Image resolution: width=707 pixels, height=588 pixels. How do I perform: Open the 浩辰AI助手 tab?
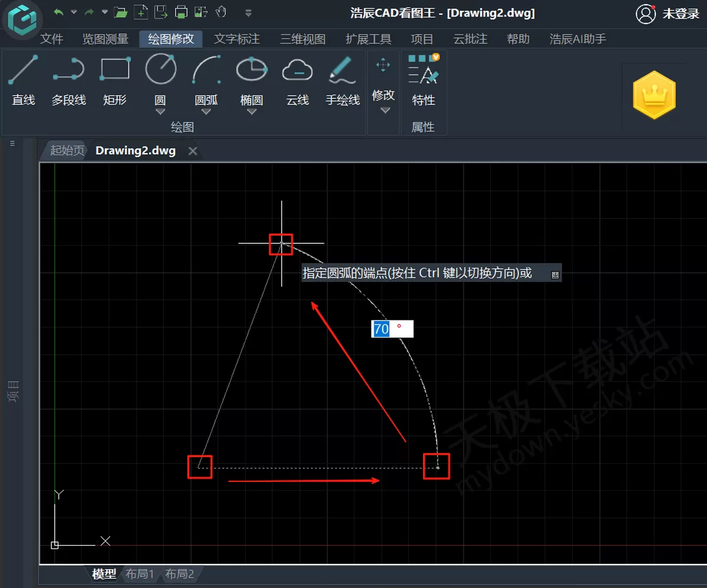pos(577,39)
